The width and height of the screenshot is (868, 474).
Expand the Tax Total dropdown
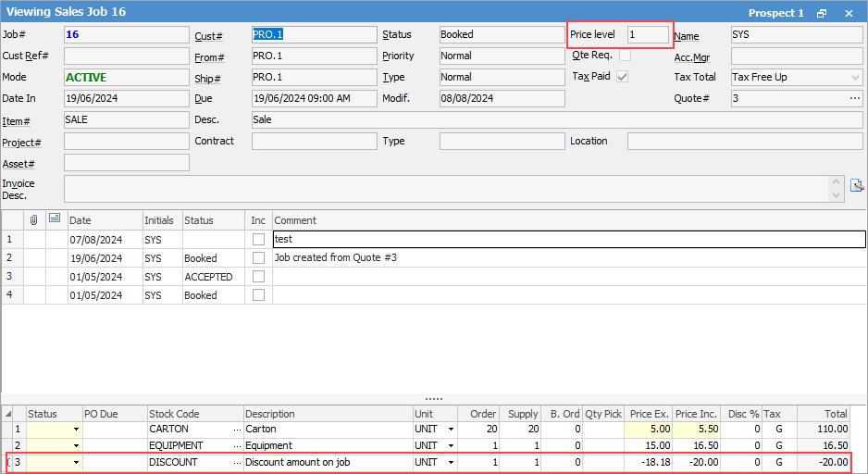[x=854, y=77]
